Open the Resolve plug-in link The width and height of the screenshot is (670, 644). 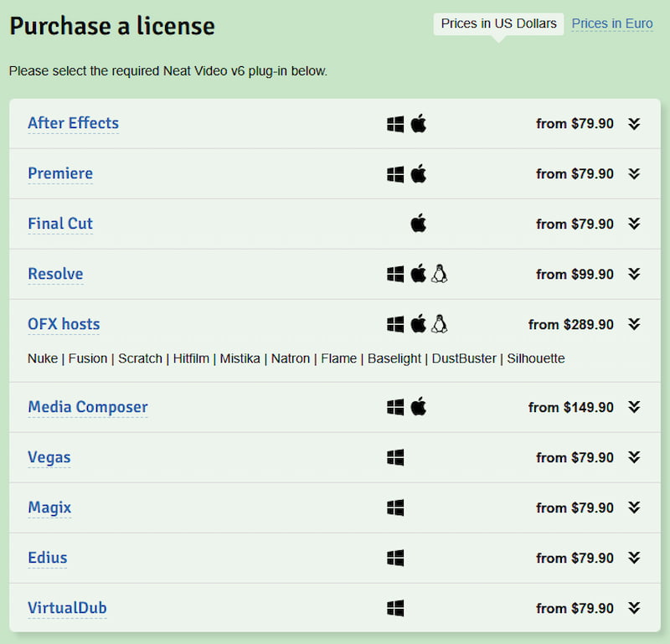(x=55, y=274)
